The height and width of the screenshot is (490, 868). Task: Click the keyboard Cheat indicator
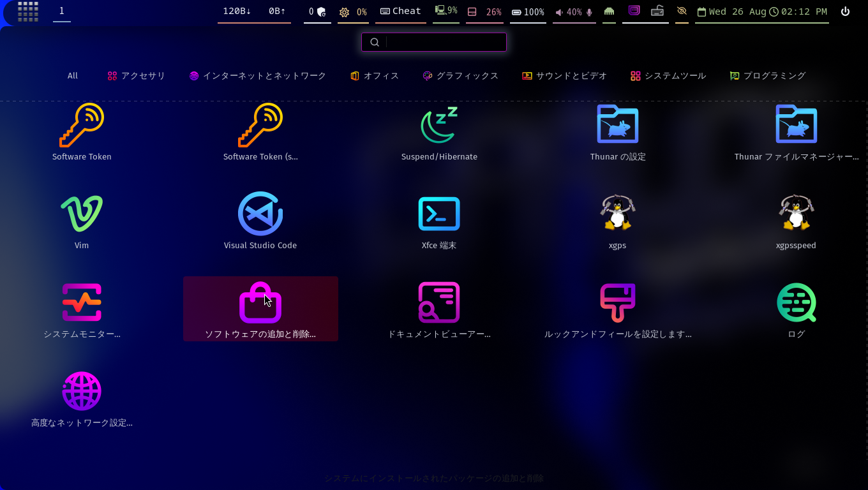pos(401,11)
